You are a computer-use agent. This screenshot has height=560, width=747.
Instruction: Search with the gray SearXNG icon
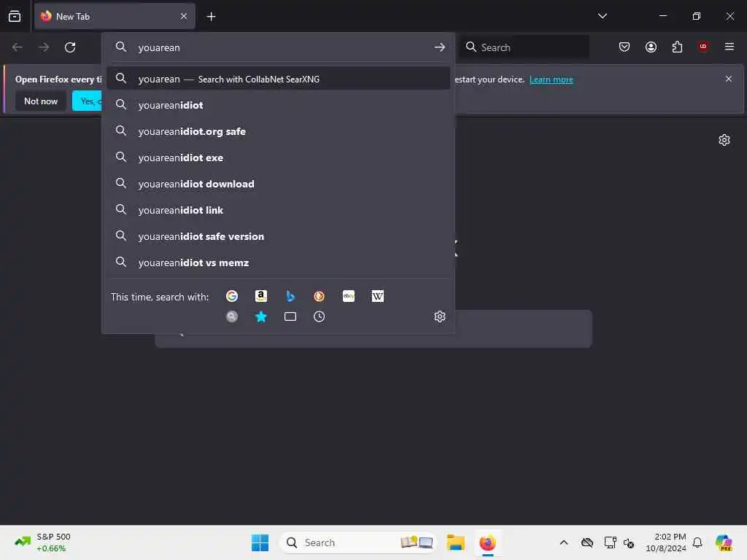coord(232,316)
